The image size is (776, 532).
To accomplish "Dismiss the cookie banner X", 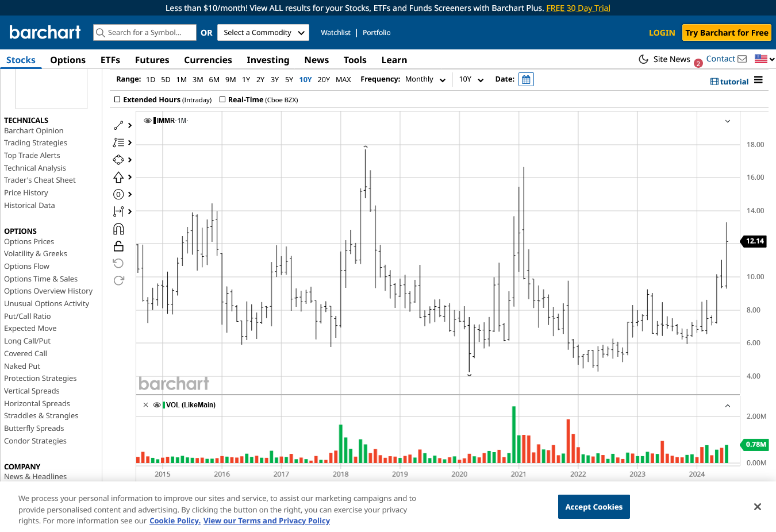I will pos(758,507).
